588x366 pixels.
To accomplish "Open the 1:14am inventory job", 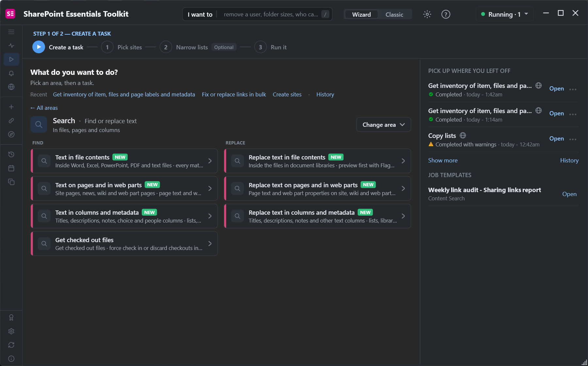I will click(x=556, y=113).
